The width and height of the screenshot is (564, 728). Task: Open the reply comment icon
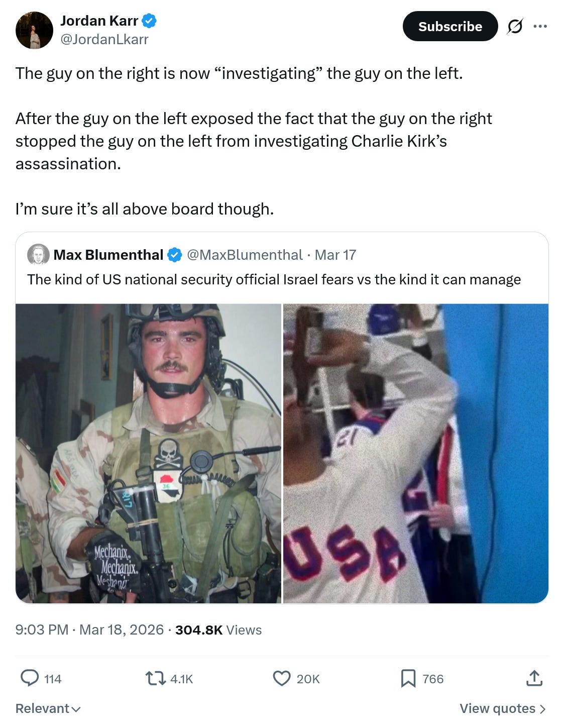[x=30, y=678]
